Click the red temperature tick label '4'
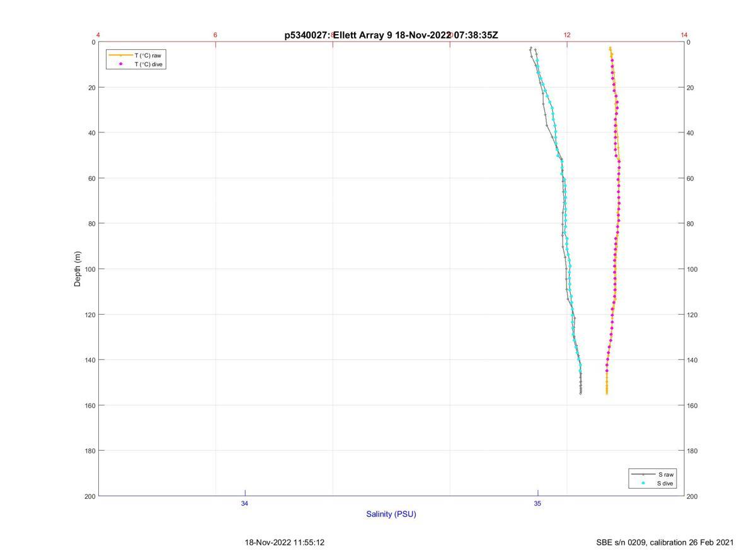Image resolution: width=756 pixels, height=558 pixels. (98, 35)
